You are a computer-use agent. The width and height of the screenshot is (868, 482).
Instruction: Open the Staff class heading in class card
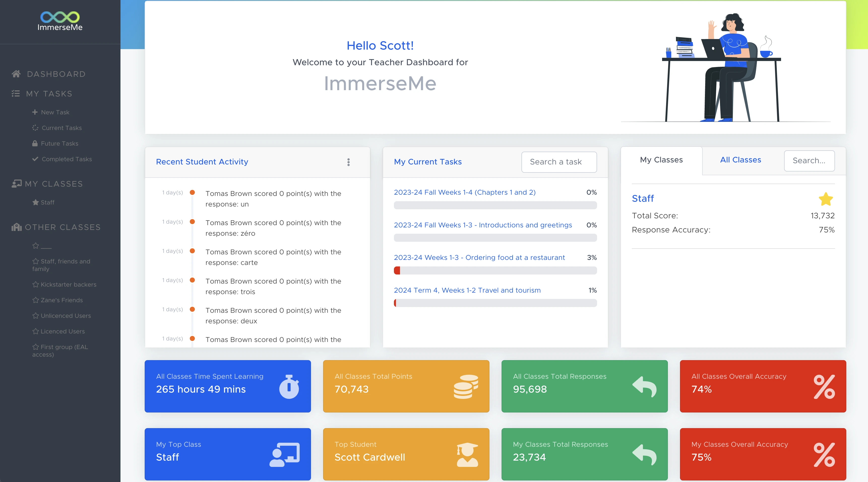coord(643,199)
